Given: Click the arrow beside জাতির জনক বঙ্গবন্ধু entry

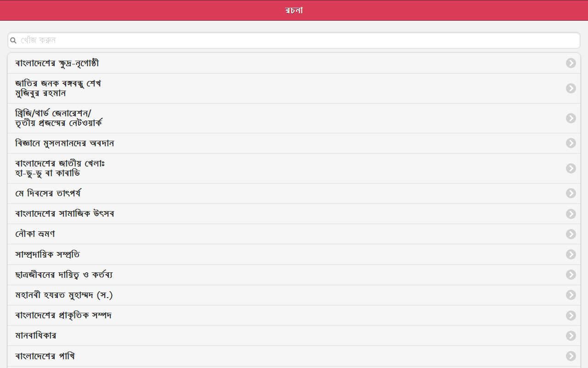Looking at the screenshot, I should 571,88.
